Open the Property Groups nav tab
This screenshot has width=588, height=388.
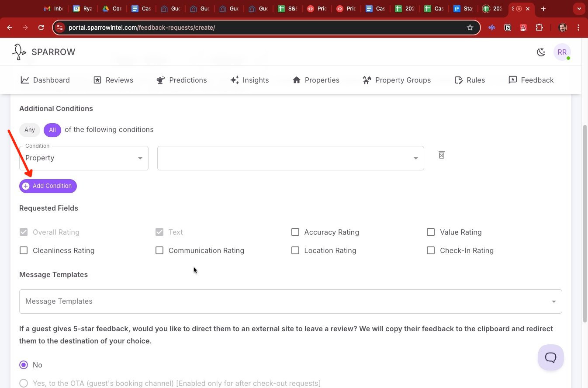tap(397, 80)
